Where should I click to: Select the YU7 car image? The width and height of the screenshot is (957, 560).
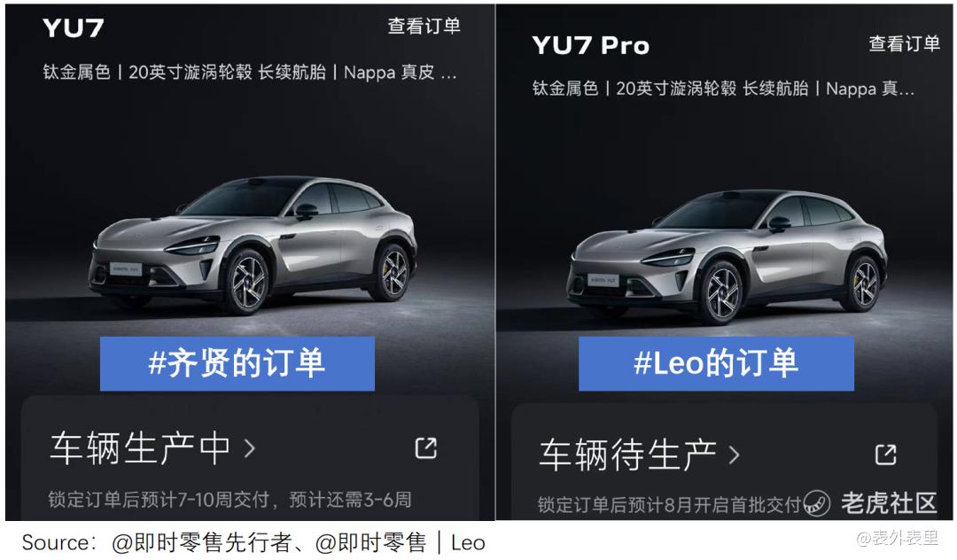[x=253, y=245]
